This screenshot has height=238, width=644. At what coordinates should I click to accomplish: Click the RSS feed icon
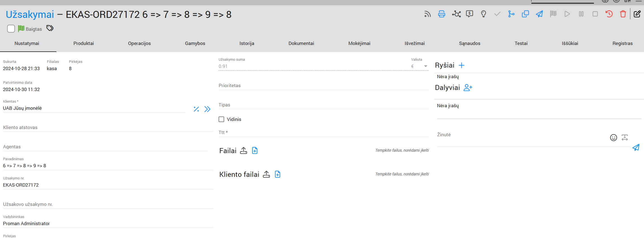coord(427,14)
